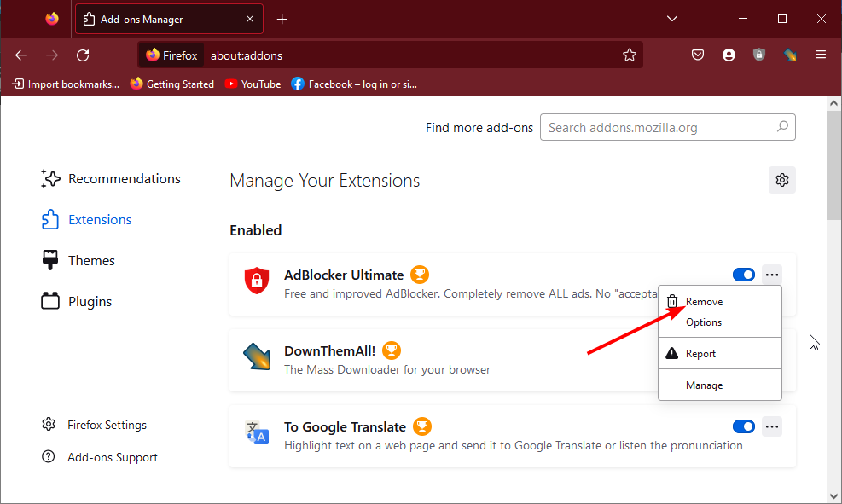Choose Report in the context menu

pyautogui.click(x=719, y=354)
